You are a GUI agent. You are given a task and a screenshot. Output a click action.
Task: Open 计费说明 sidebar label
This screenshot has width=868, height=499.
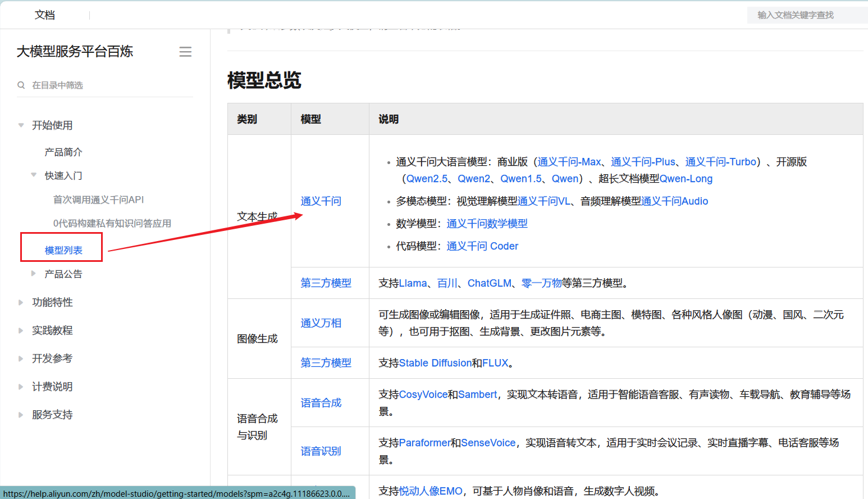[52, 387]
